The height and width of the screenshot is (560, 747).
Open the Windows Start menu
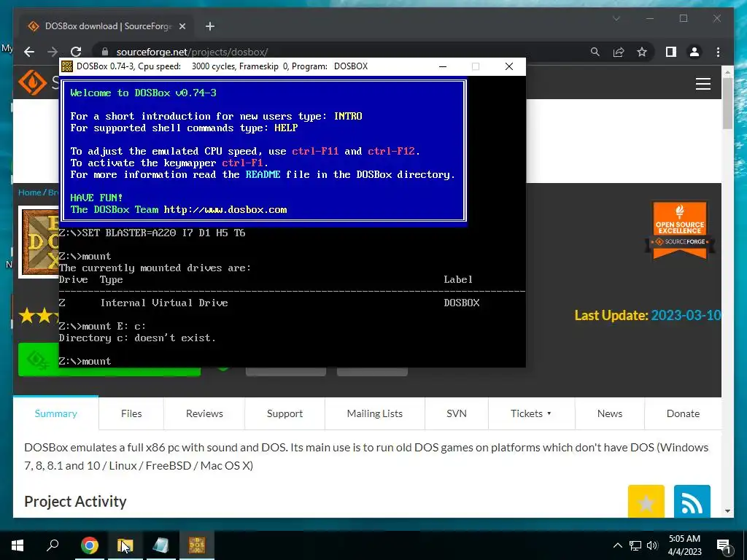pyautogui.click(x=18, y=545)
